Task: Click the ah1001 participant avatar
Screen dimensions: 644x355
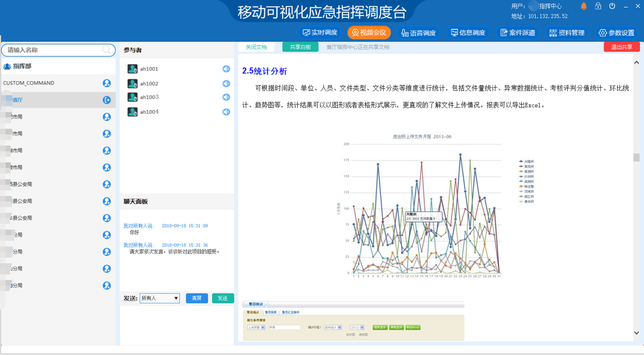Action: 132,69
